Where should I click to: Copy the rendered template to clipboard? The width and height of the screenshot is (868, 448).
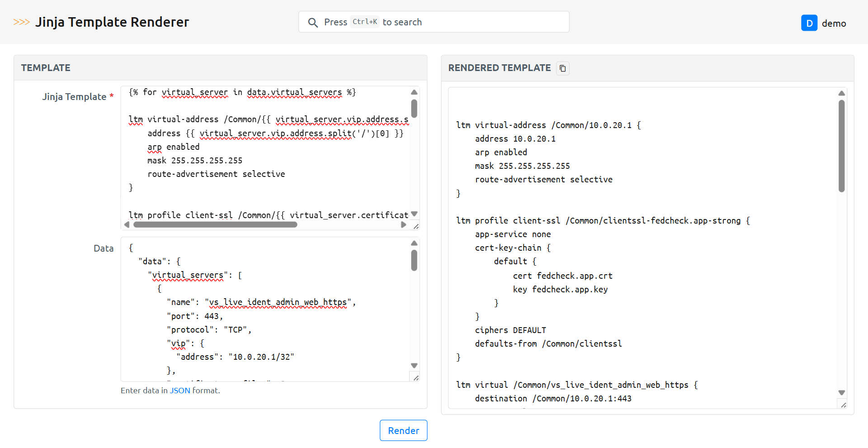point(562,68)
